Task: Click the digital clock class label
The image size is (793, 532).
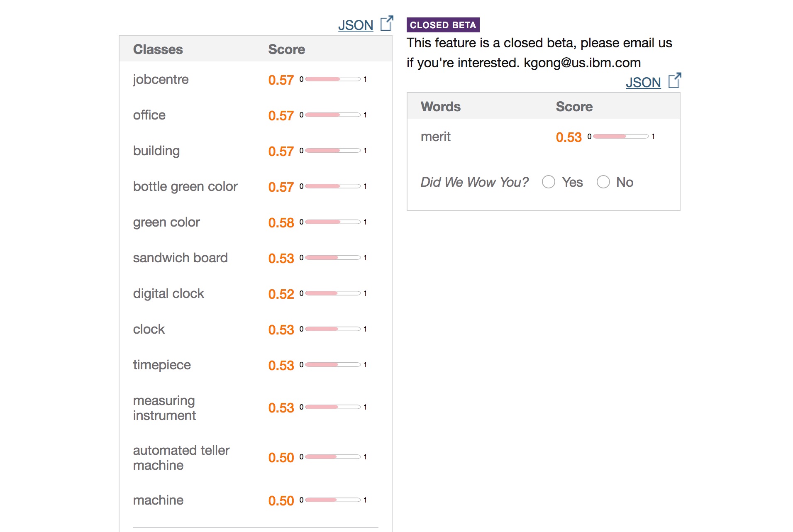Action: coord(168,293)
